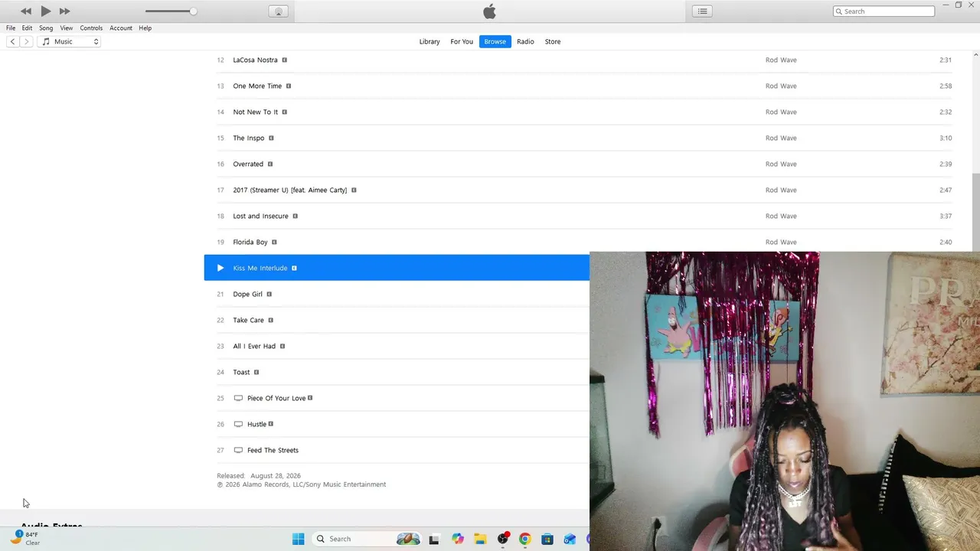Open the Outlook taskbar icon
This screenshot has height=551, width=980.
[570, 539]
